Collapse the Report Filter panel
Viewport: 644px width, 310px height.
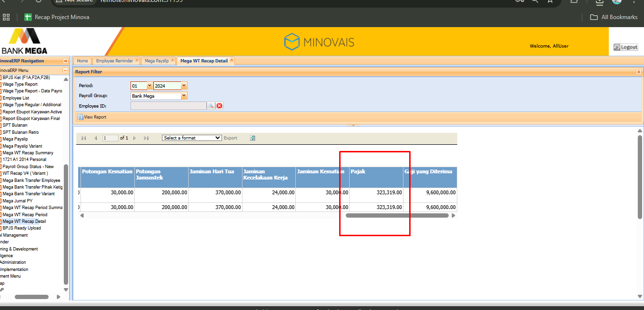(639, 72)
